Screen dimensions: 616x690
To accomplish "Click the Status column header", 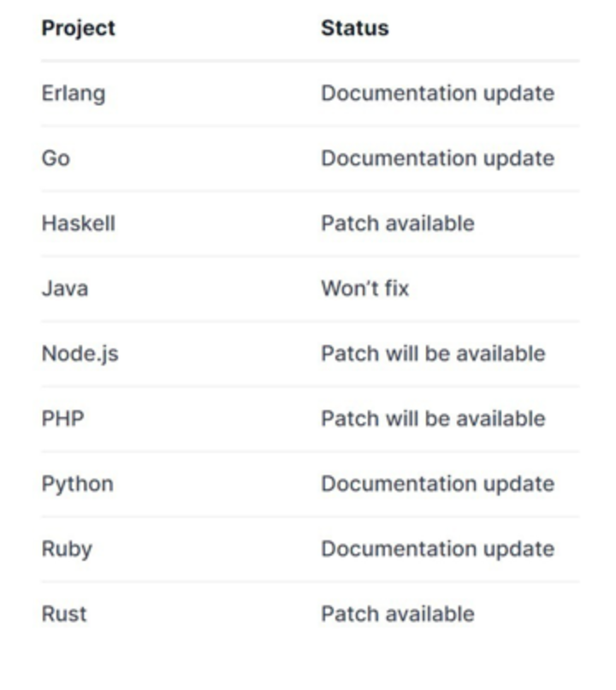I will [x=355, y=28].
